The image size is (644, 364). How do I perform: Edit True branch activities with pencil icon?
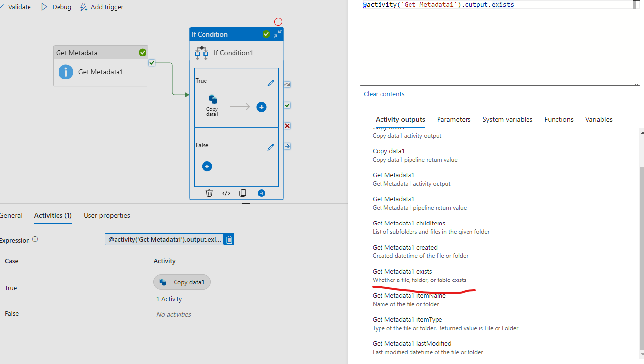pos(271,83)
